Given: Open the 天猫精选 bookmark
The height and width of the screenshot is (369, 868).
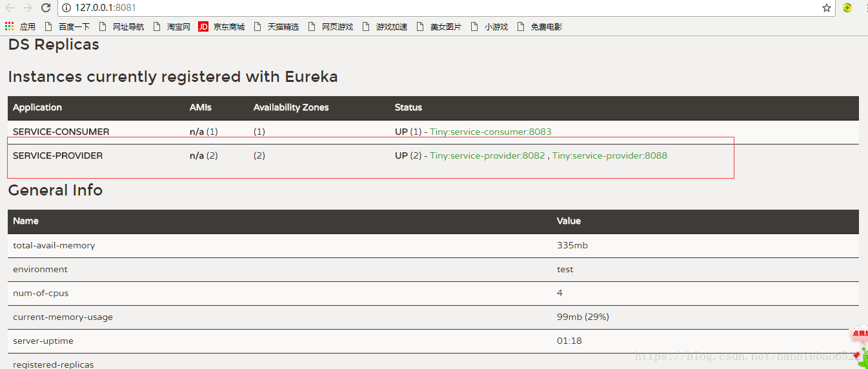Looking at the screenshot, I should pyautogui.click(x=276, y=26).
